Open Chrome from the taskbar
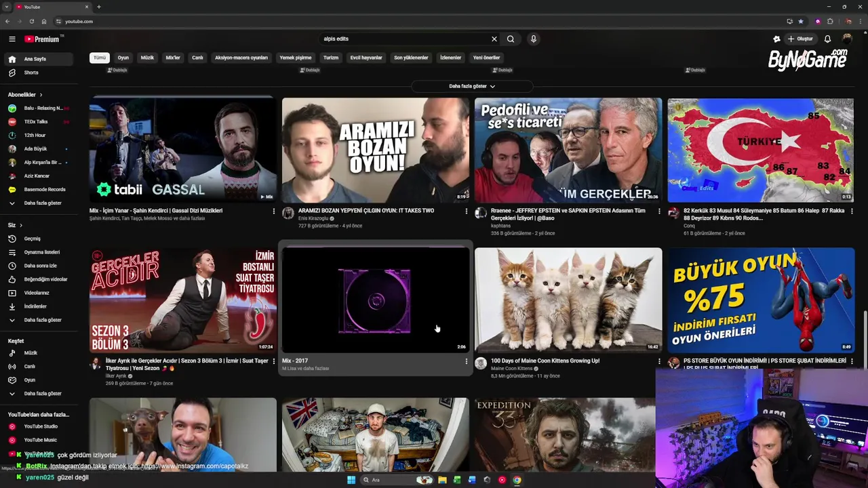868x488 pixels. pyautogui.click(x=517, y=480)
